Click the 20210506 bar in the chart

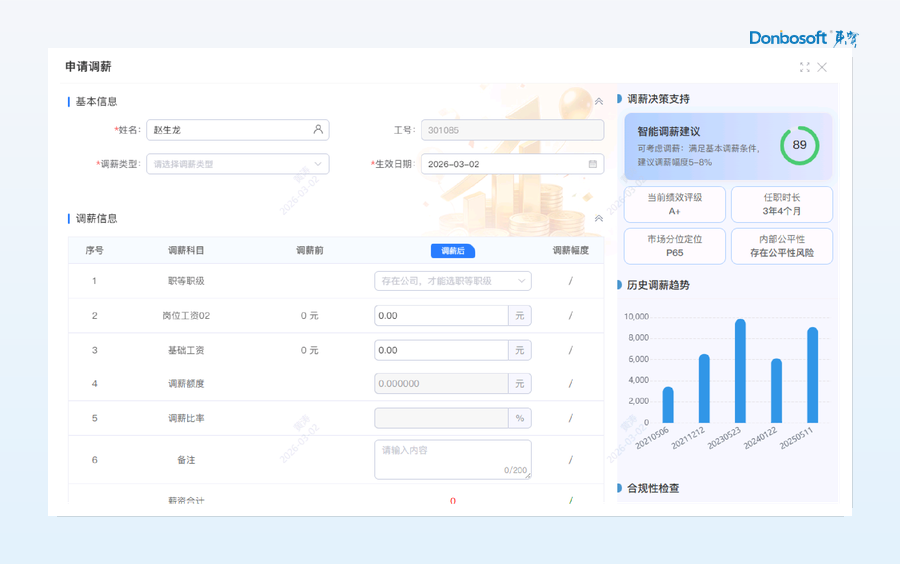pos(668,405)
